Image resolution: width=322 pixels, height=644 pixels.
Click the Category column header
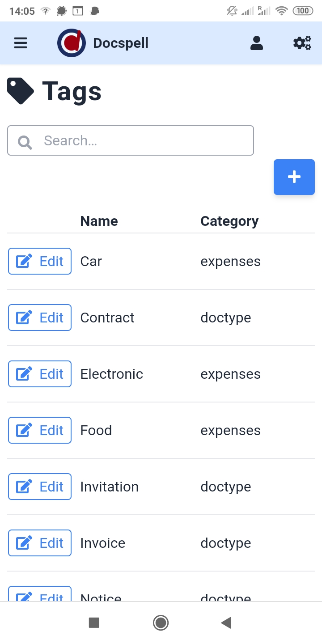point(229,221)
